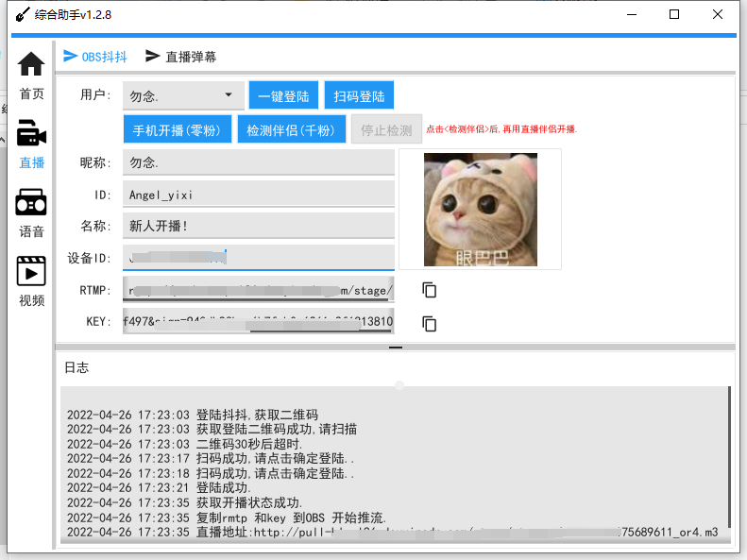
Task: Click the greyed 停止检测 button
Action: [x=386, y=129]
